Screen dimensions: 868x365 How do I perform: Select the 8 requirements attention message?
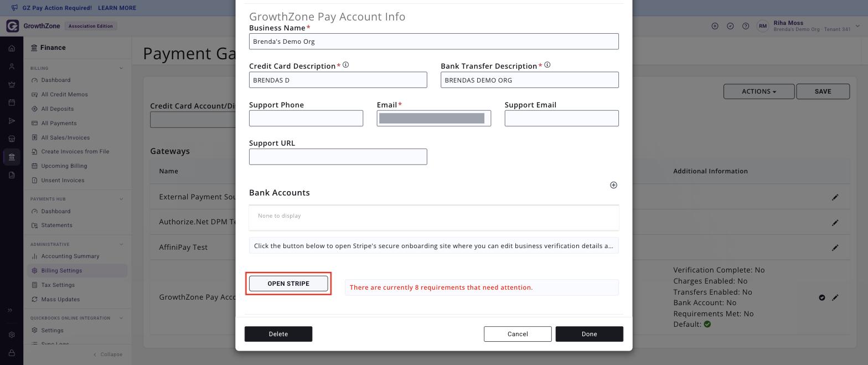tap(441, 287)
